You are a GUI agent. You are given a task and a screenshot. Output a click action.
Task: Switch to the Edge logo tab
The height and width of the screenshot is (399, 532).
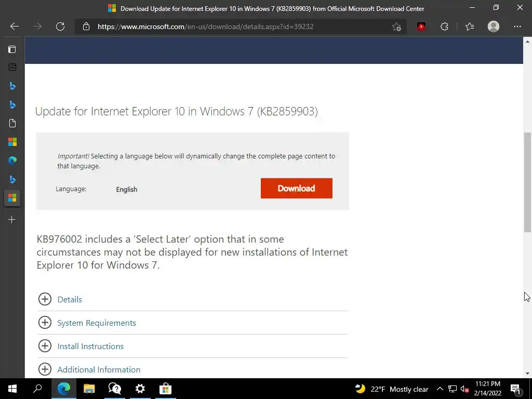(12, 160)
